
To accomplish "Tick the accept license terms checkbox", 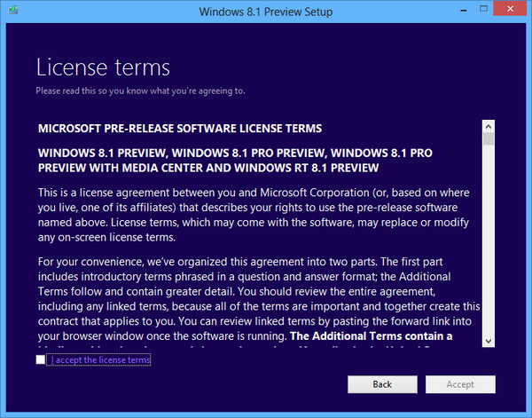I will click(x=41, y=359).
